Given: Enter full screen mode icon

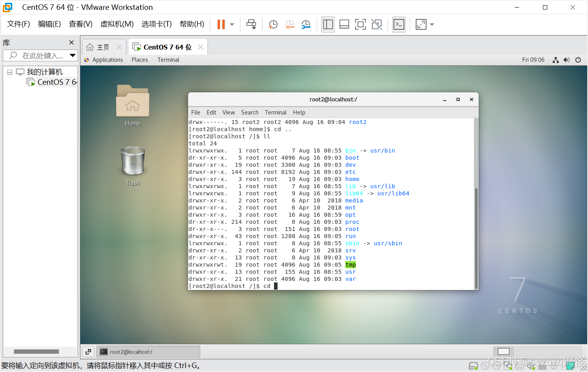Looking at the screenshot, I should (360, 25).
